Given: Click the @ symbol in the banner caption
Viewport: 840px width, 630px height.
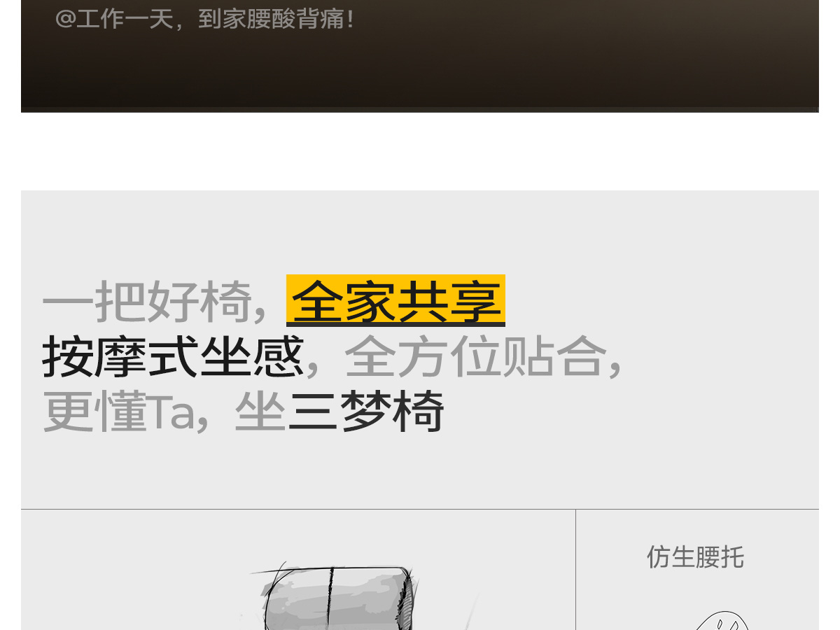Looking at the screenshot, I should point(65,19).
